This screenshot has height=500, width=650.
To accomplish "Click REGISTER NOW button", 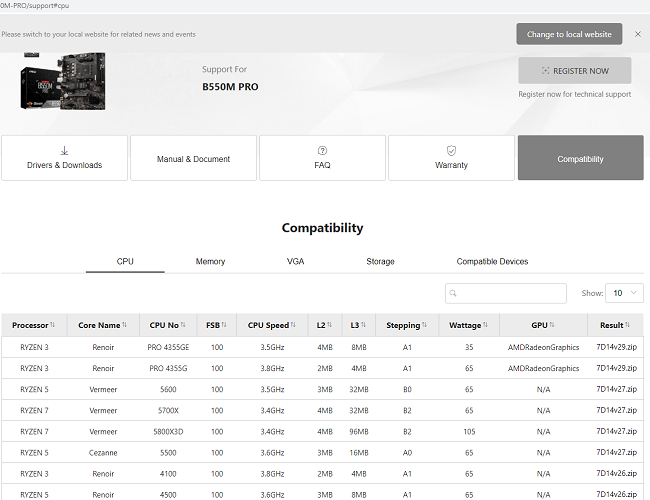I will pos(575,71).
